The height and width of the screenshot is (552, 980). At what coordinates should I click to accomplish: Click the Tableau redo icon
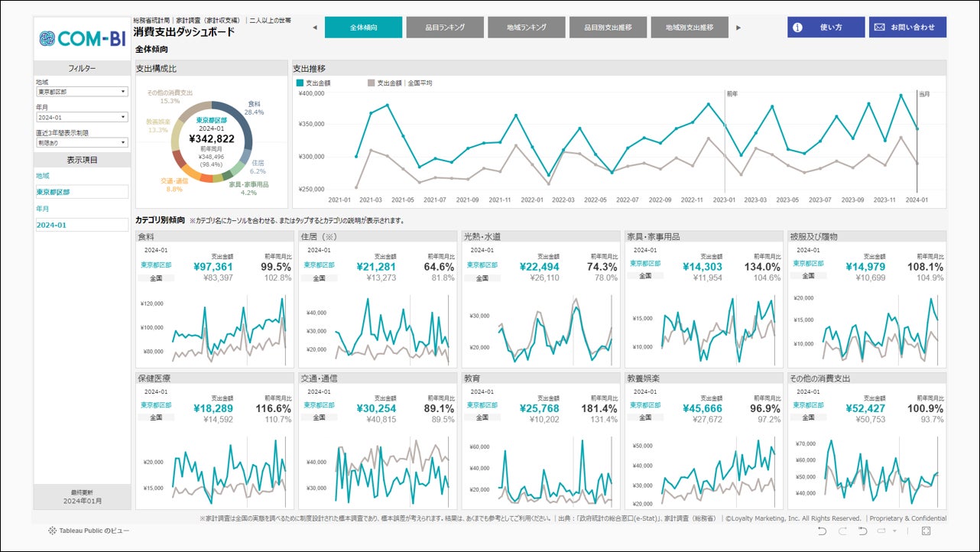click(842, 531)
